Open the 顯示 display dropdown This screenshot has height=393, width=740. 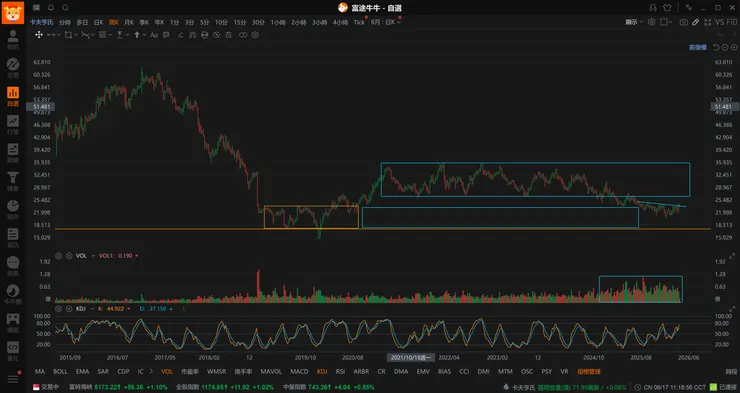pyautogui.click(x=634, y=22)
